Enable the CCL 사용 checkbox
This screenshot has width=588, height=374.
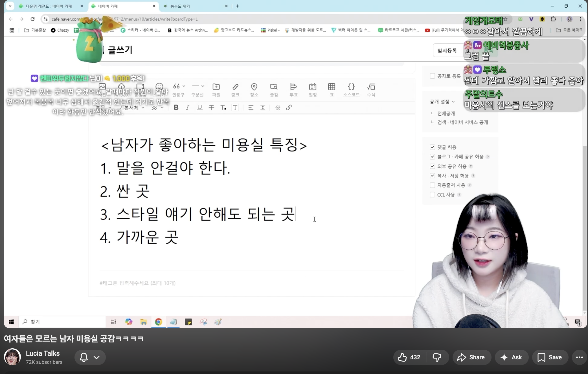[432, 195]
